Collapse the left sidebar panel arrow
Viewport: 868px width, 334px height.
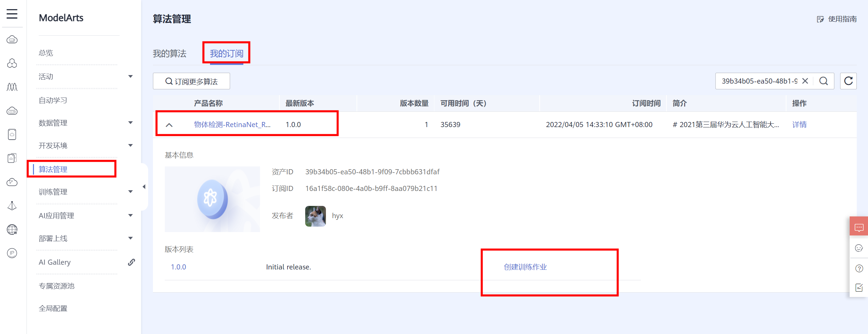pyautogui.click(x=144, y=187)
